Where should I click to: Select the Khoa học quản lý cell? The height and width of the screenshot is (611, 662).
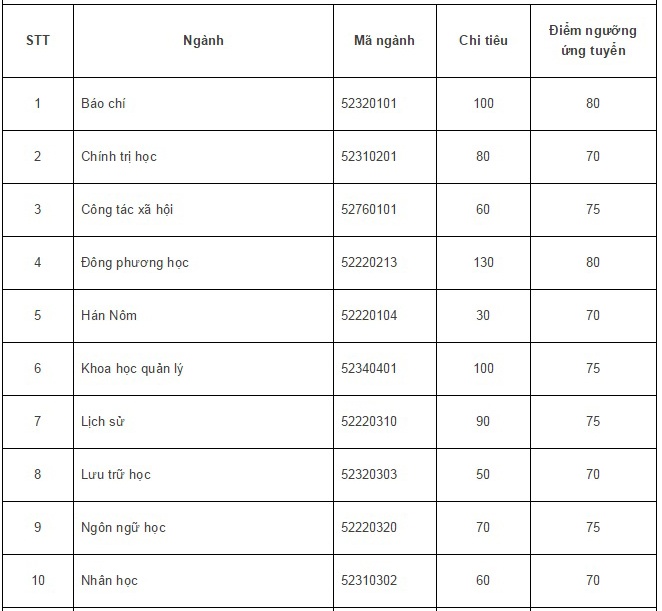pos(132,369)
